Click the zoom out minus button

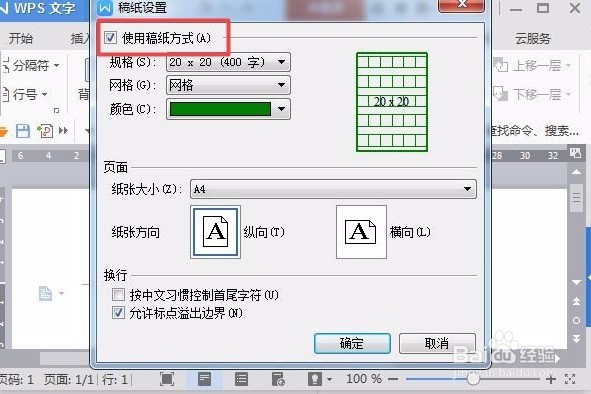(x=393, y=379)
